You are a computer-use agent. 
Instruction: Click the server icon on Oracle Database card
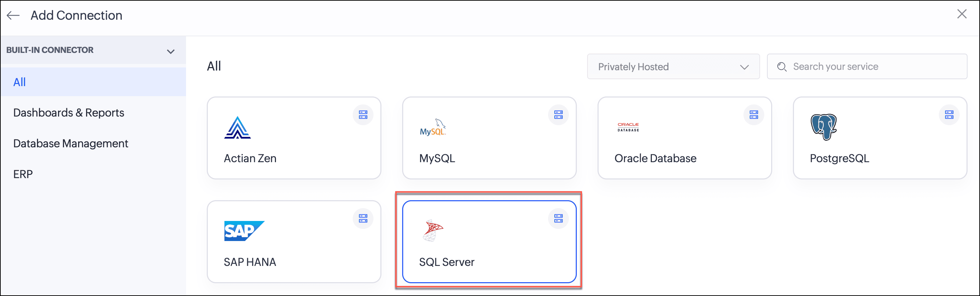click(x=754, y=114)
